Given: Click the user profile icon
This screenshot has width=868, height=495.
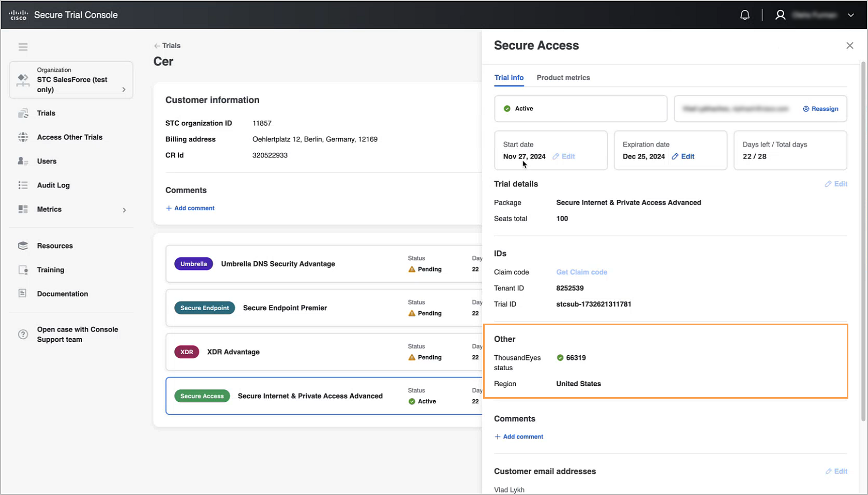Looking at the screenshot, I should [780, 15].
